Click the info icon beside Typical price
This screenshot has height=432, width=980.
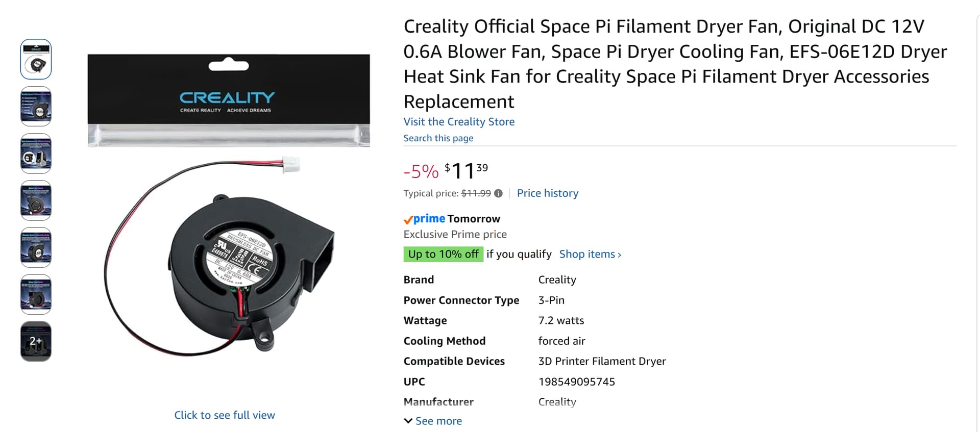pyautogui.click(x=498, y=193)
